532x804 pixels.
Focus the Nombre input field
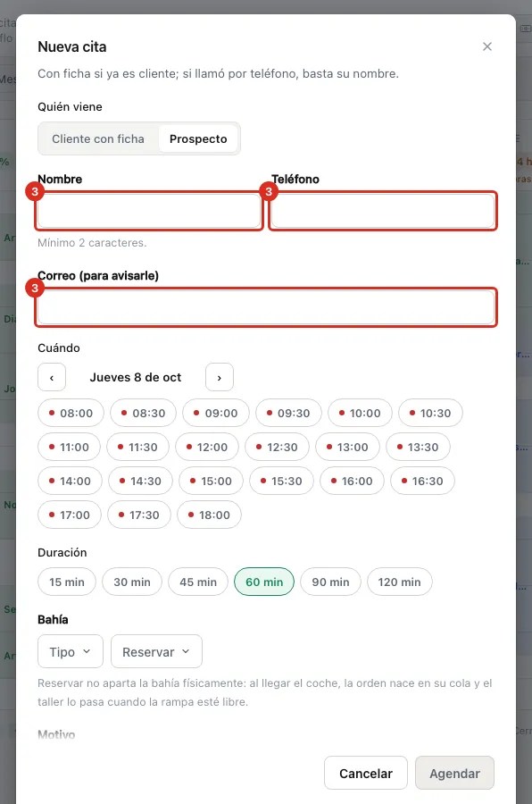pos(149,211)
